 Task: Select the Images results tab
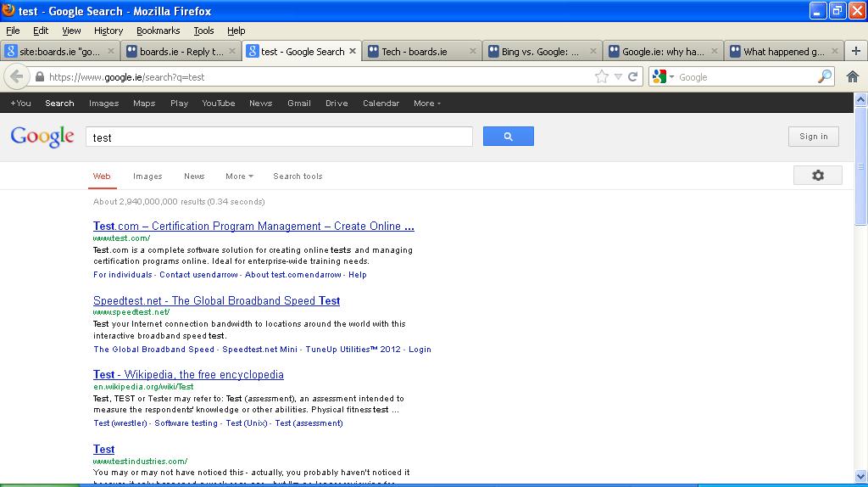pyautogui.click(x=147, y=176)
